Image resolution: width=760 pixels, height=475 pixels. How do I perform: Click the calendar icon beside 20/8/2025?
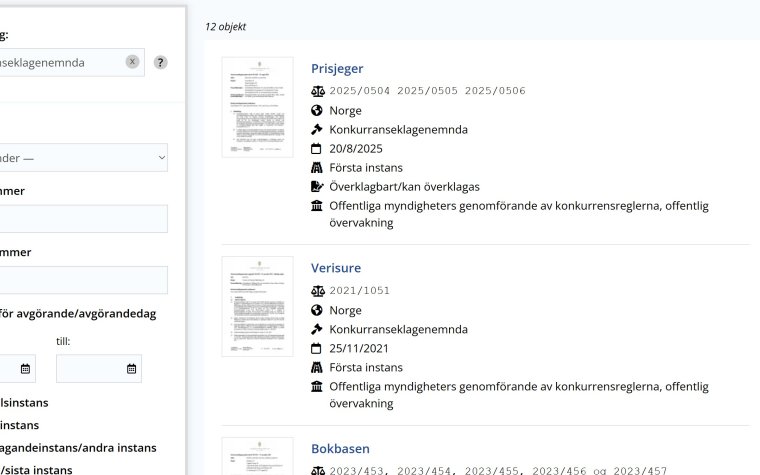point(318,148)
